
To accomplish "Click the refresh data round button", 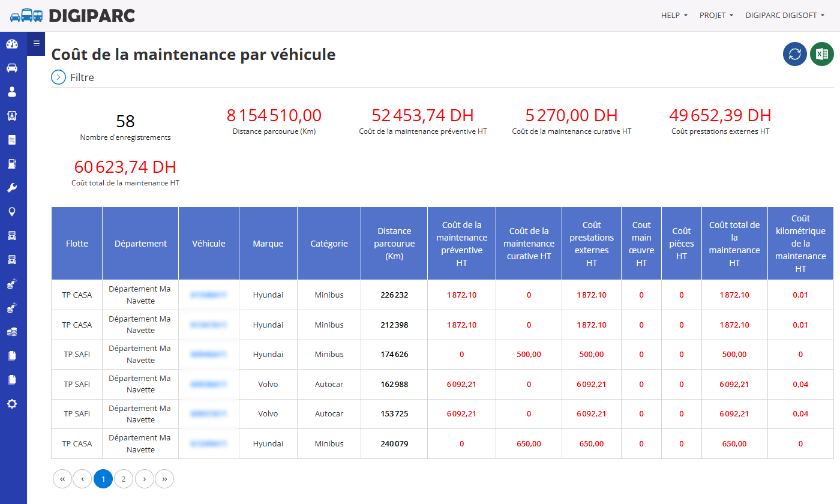I will [x=795, y=54].
